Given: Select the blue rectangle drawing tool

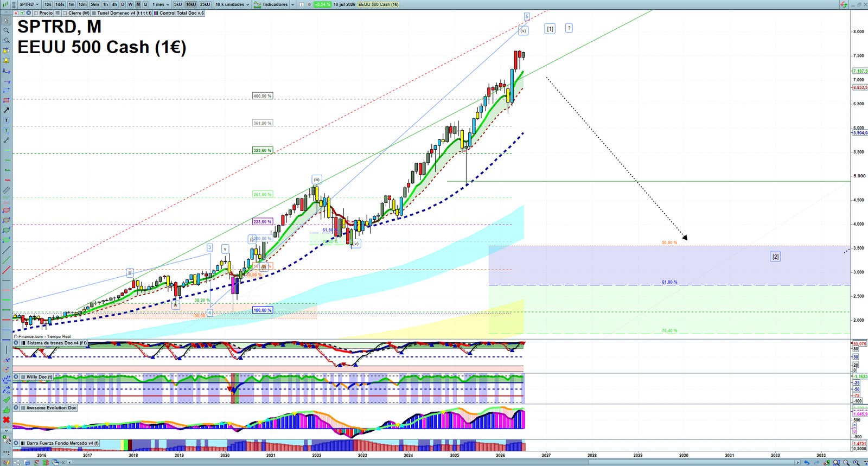Looking at the screenshot, I should pyautogui.click(x=6, y=91).
